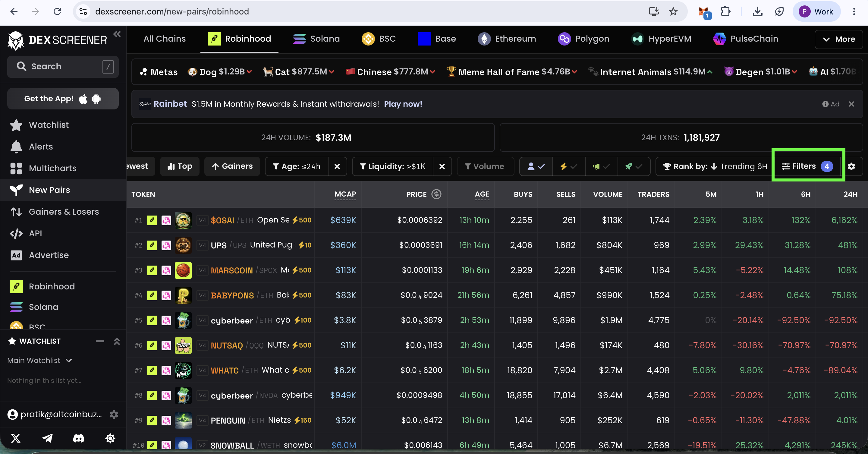Screen dimensions: 868x454
Task: Expand the Meme Hall of Fame meta
Action: coord(512,72)
